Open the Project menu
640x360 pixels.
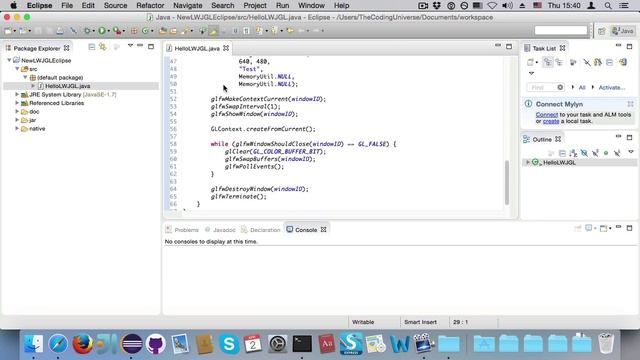(255, 6)
